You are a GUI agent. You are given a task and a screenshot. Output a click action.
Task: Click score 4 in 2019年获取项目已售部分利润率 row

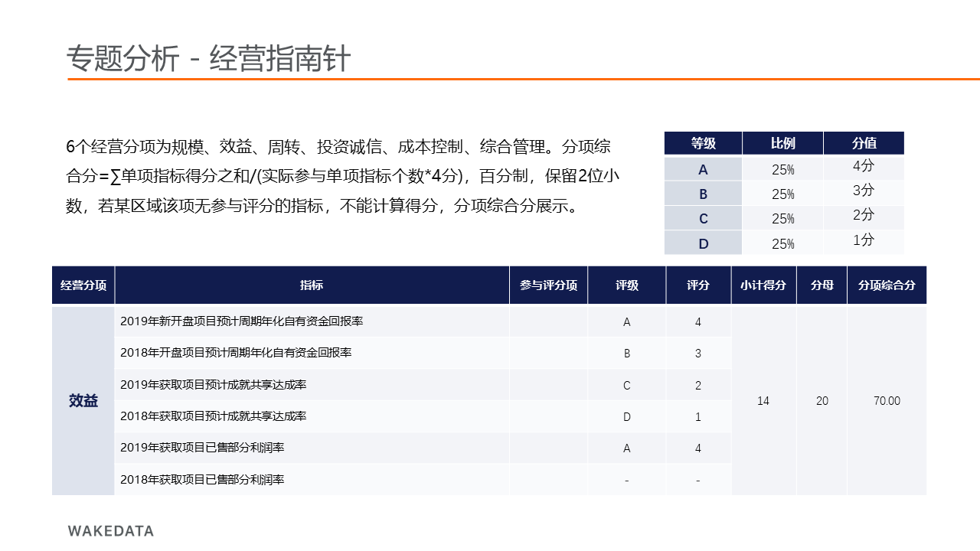(698, 448)
